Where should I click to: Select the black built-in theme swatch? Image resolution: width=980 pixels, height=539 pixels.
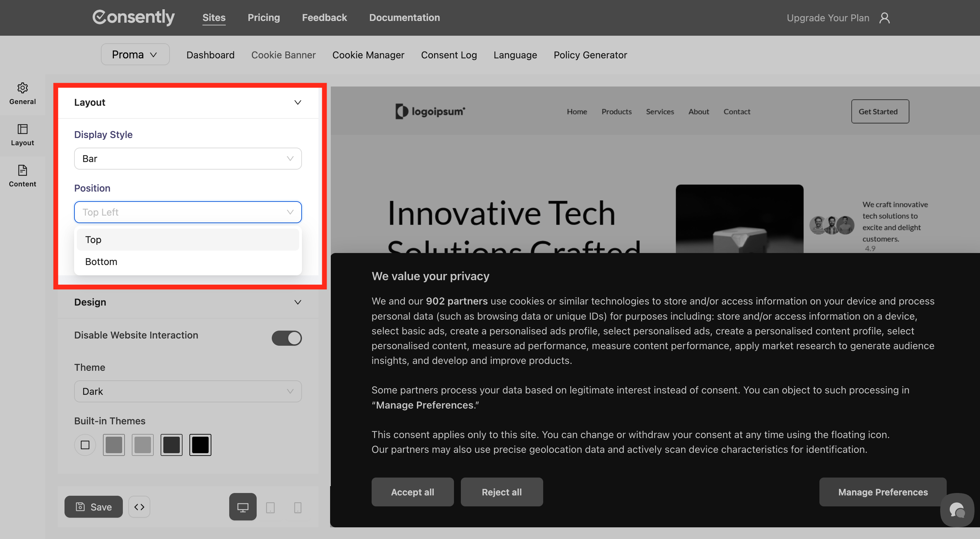(200, 445)
